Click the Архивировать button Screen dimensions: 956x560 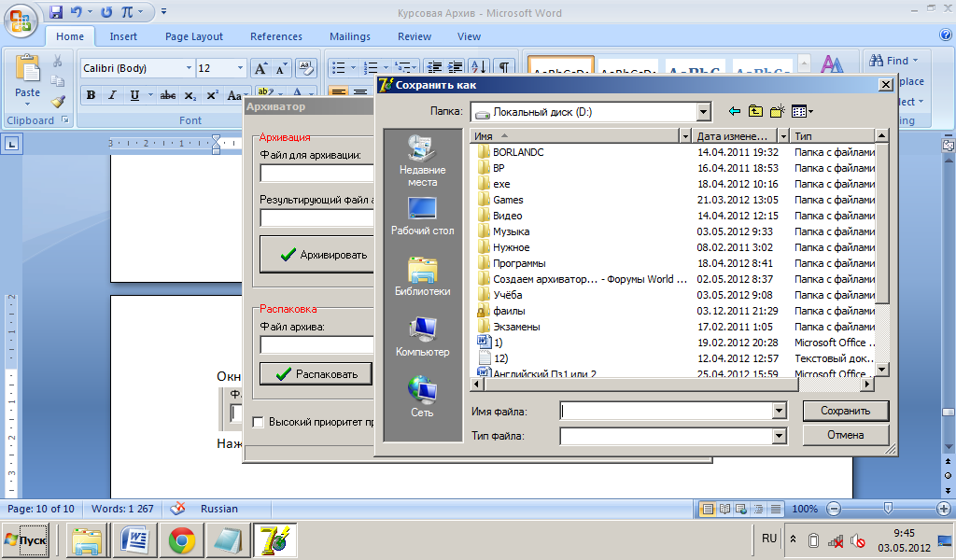(317, 255)
